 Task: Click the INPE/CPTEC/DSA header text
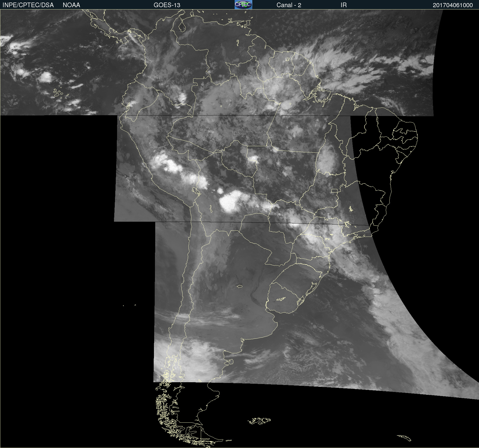click(x=28, y=5)
